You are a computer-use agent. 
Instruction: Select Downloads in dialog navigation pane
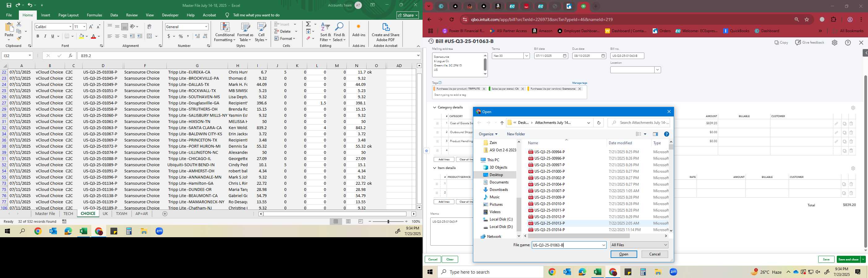pyautogui.click(x=498, y=190)
